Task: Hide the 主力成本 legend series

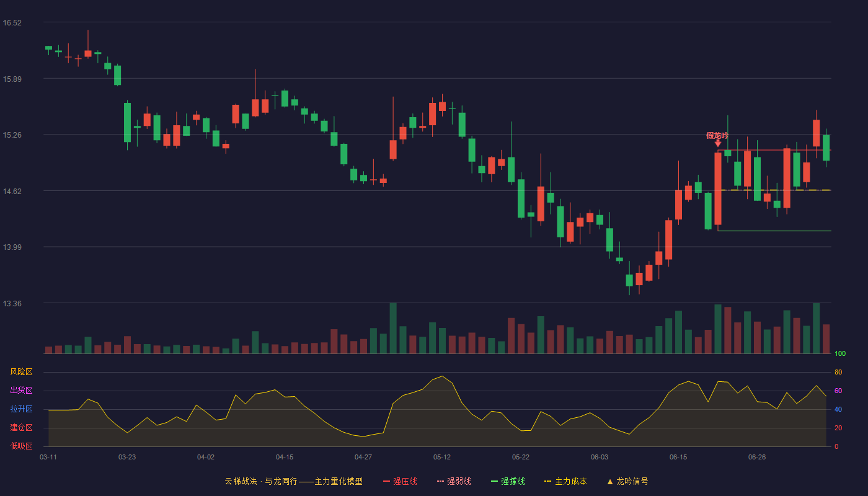Action: point(570,482)
